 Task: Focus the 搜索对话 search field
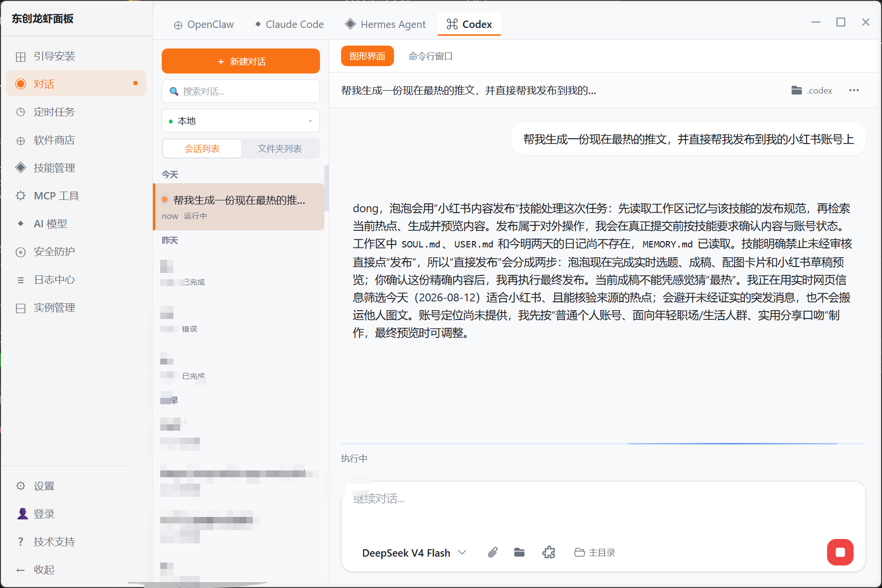point(241,91)
